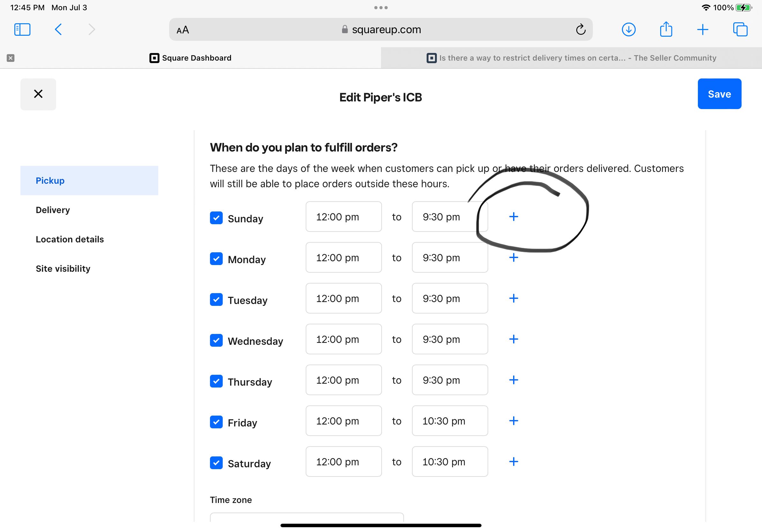Open Thursday start time dropdown
This screenshot has height=532, width=762.
[343, 380]
